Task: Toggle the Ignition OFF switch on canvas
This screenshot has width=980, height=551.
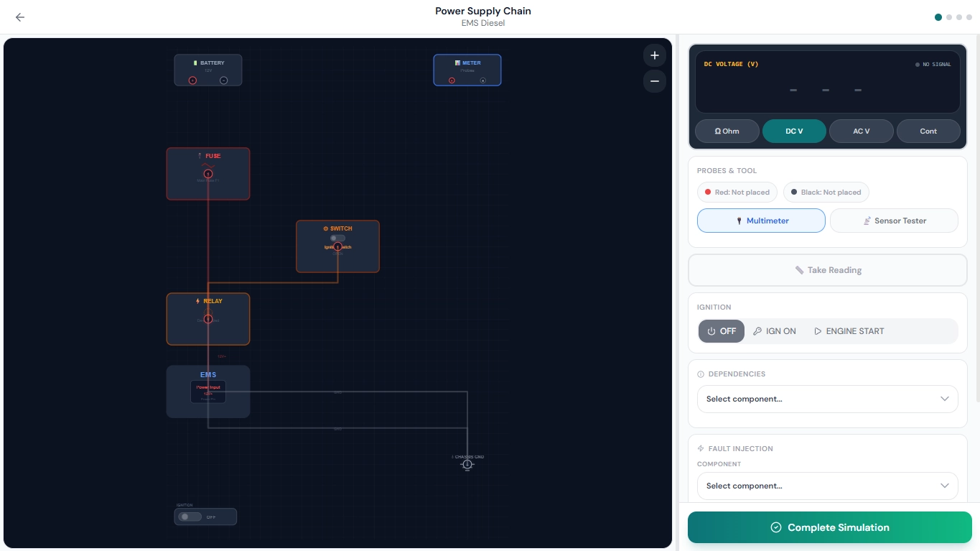Action: (x=190, y=517)
